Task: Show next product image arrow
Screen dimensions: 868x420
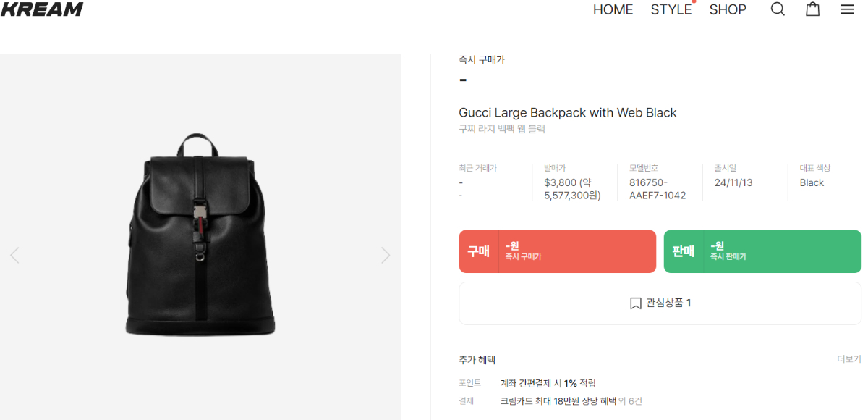Action: (386, 255)
